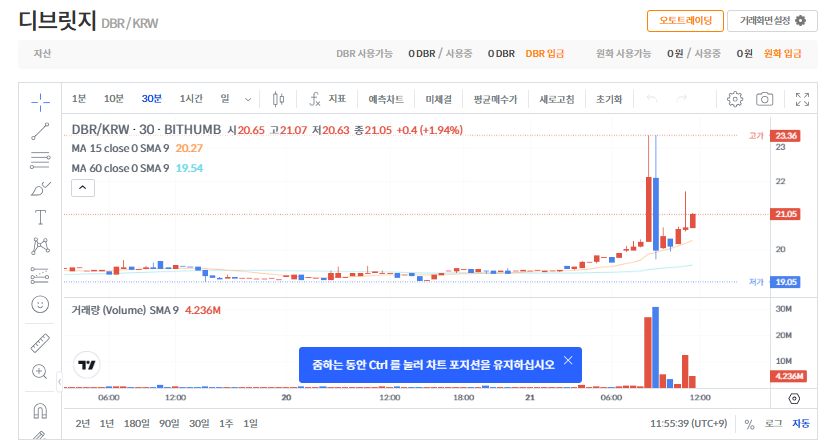Set chart range to 90일
Image resolution: width=833 pixels, height=445 pixels.
169,424
